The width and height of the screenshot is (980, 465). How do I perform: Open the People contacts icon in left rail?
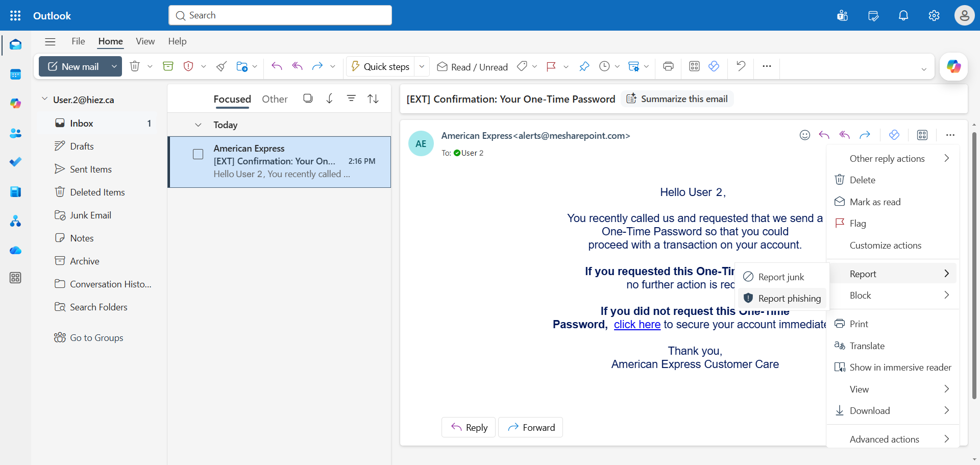click(x=15, y=133)
